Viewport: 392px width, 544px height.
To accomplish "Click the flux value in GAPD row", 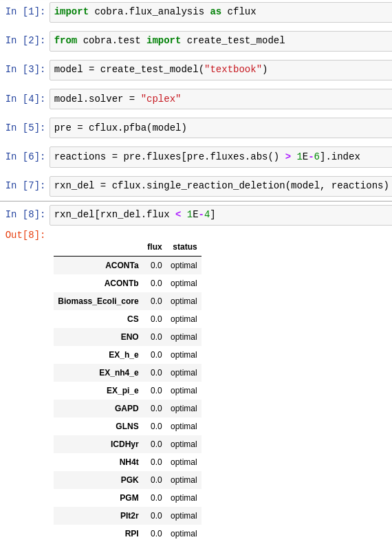I will pyautogui.click(x=156, y=409).
